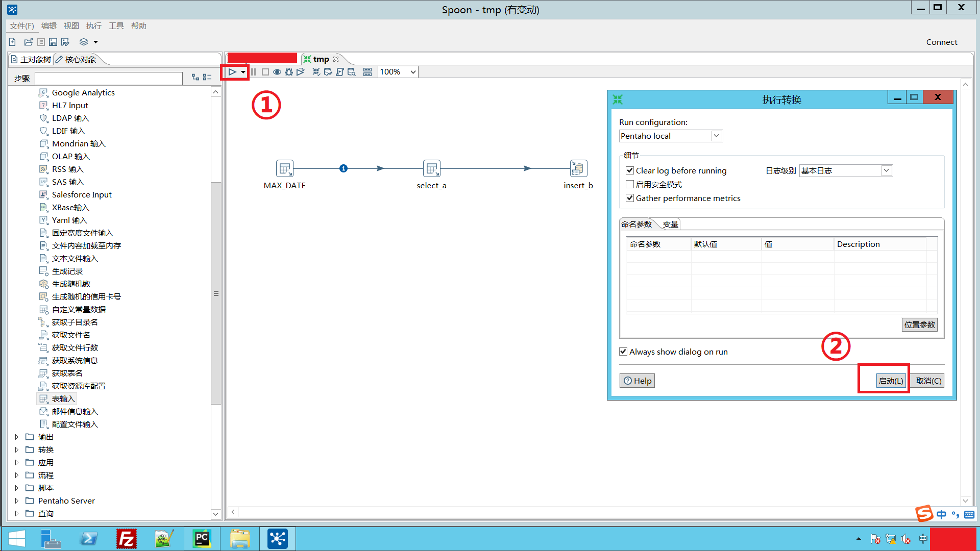The width and height of the screenshot is (980, 551).
Task: Click the 位置参数 button
Action: pyautogui.click(x=919, y=324)
